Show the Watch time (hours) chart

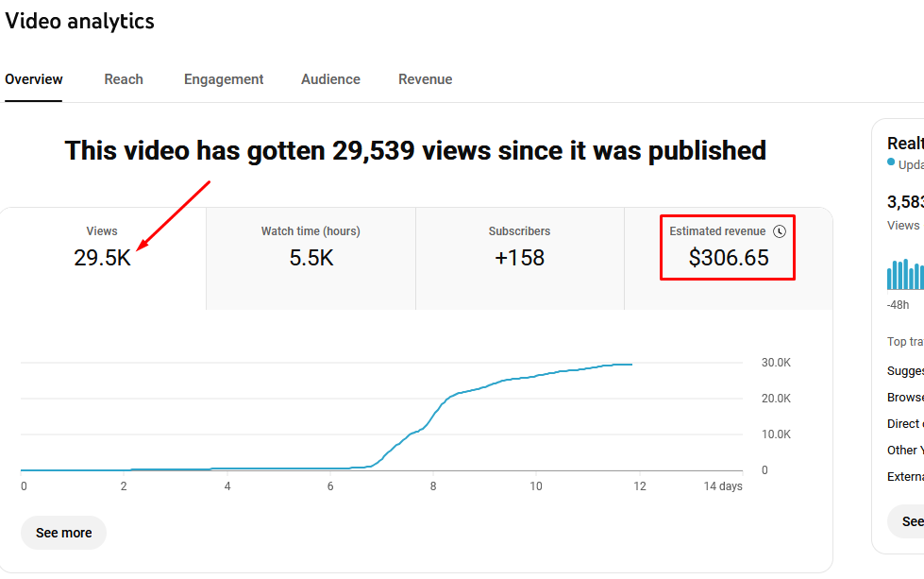[x=311, y=247]
